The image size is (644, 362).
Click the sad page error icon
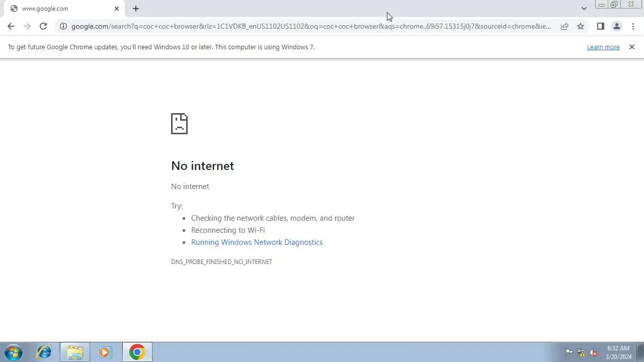coord(179,124)
